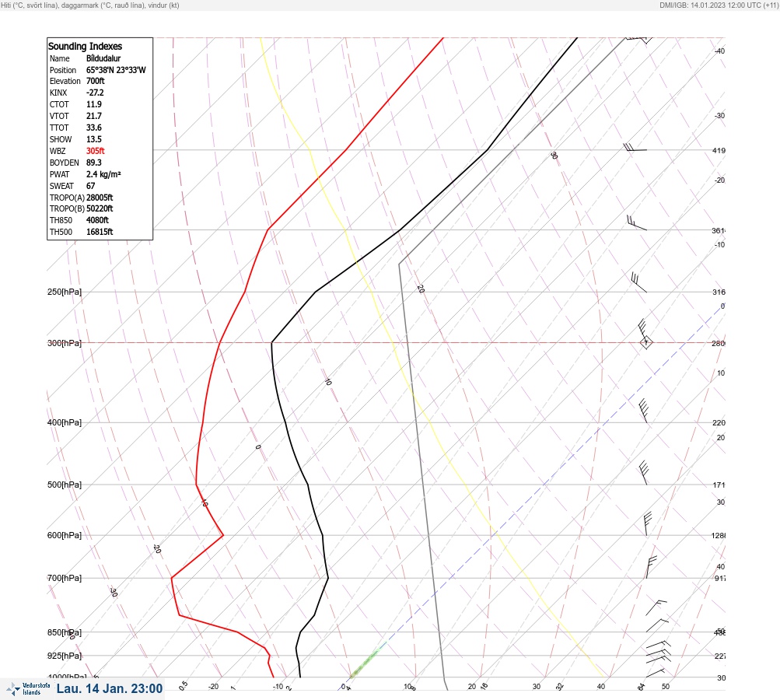
Task: Click the TH850 value 4080ft
Action: click(x=97, y=220)
